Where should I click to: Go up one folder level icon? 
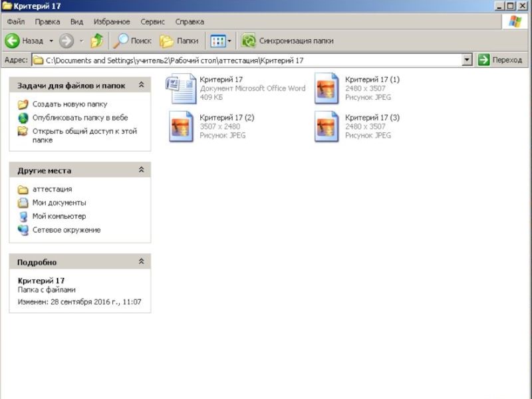point(97,41)
